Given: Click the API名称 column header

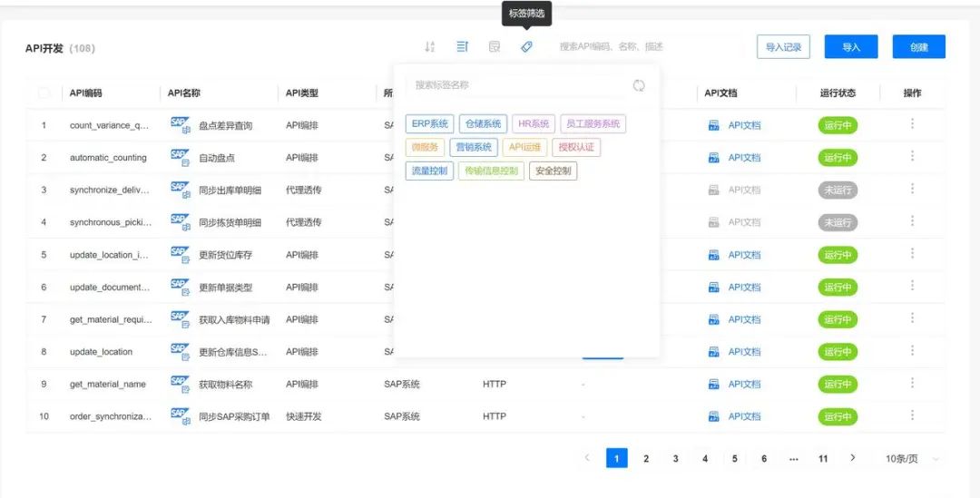Looking at the screenshot, I should tap(183, 93).
